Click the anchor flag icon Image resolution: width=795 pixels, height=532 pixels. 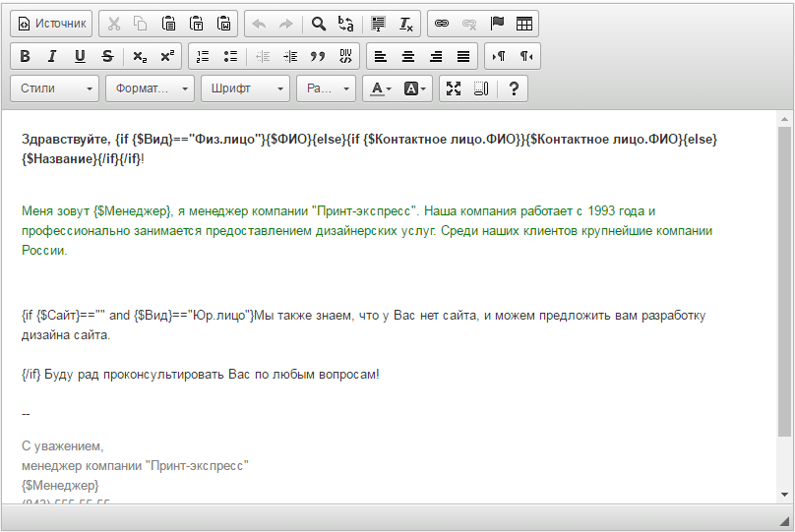[497, 23]
